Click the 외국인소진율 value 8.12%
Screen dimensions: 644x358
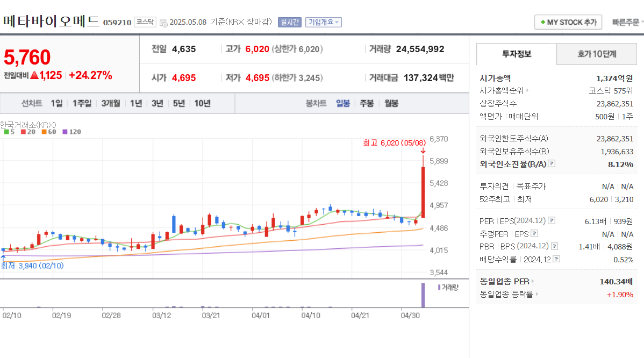pyautogui.click(x=620, y=164)
